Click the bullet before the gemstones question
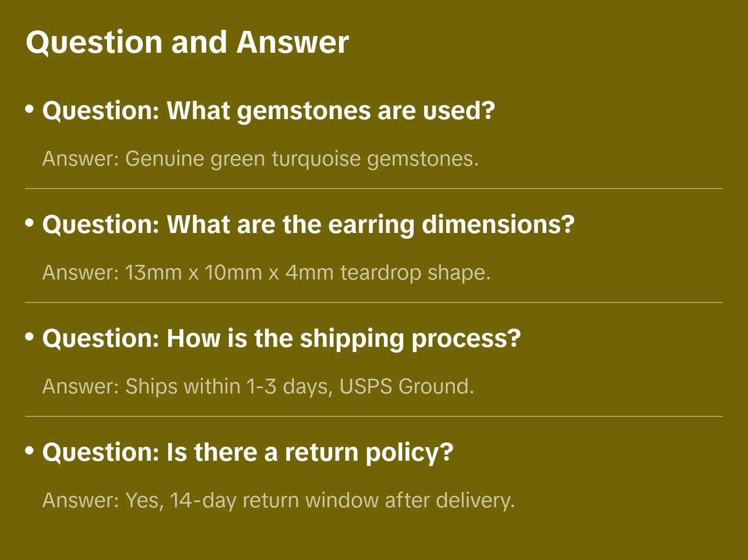The width and height of the screenshot is (748, 560). point(30,109)
